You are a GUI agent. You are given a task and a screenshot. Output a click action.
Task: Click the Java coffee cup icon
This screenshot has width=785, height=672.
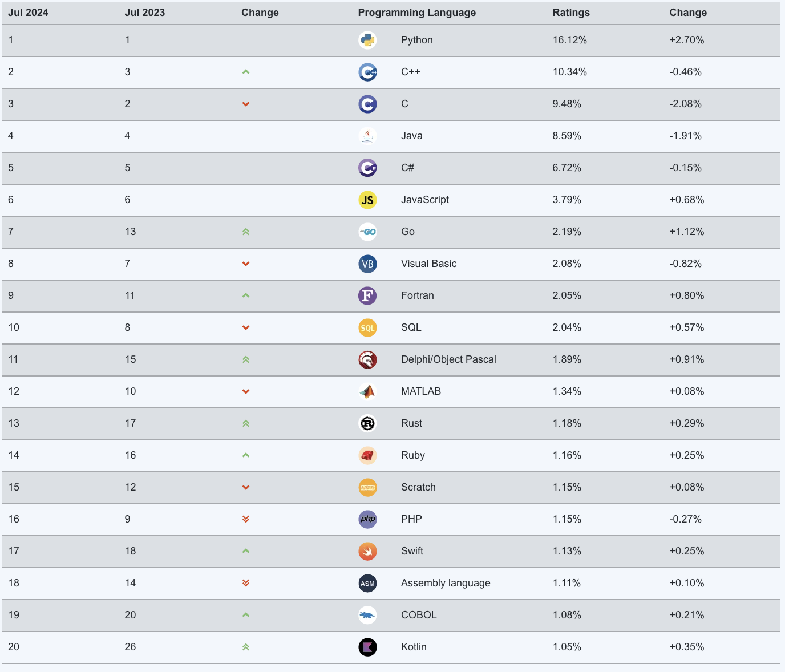pyautogui.click(x=367, y=136)
